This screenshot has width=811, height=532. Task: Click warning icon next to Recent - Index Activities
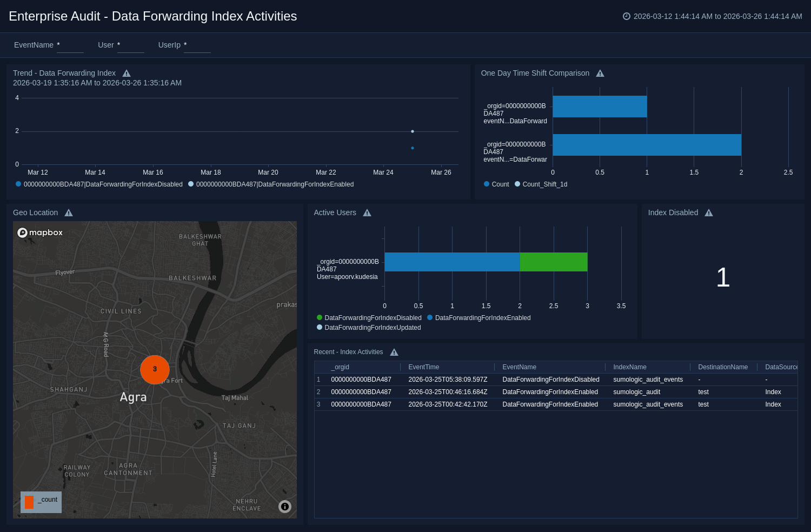pyautogui.click(x=394, y=353)
